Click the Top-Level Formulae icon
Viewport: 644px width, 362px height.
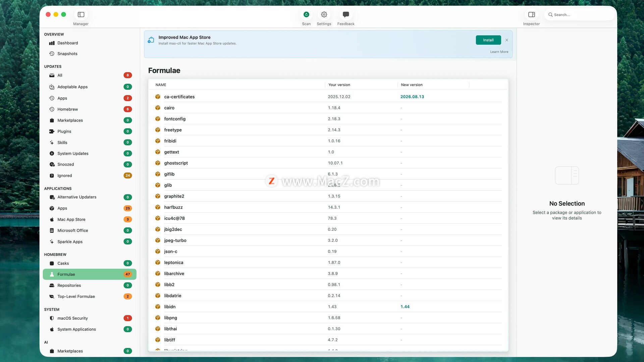click(52, 297)
